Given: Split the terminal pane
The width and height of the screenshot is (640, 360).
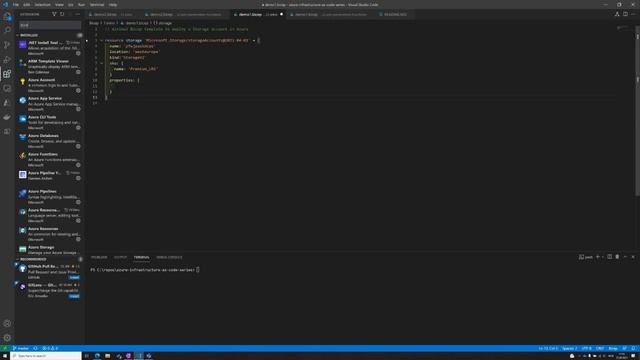Looking at the screenshot, I should (609, 257).
